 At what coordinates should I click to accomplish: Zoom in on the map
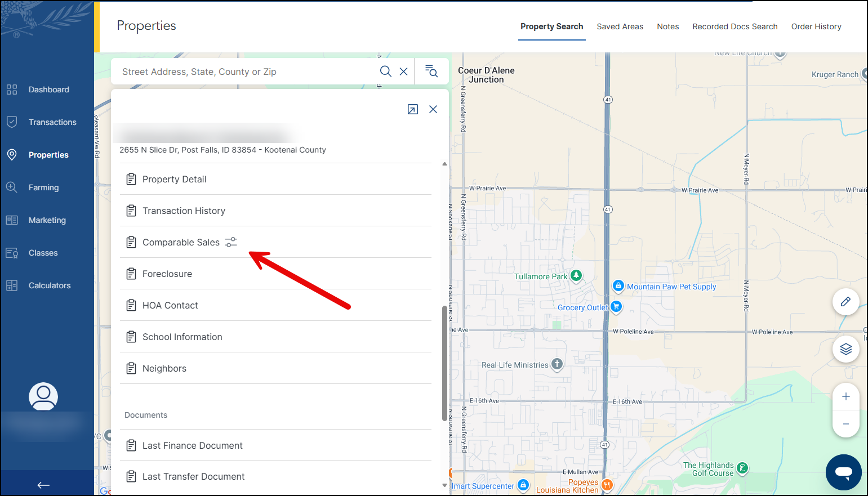tap(845, 397)
